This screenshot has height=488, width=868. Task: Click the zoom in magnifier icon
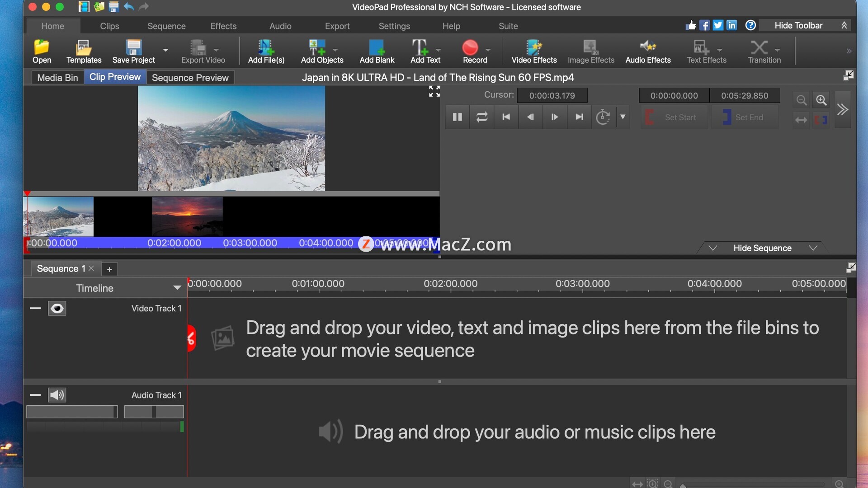coord(821,100)
